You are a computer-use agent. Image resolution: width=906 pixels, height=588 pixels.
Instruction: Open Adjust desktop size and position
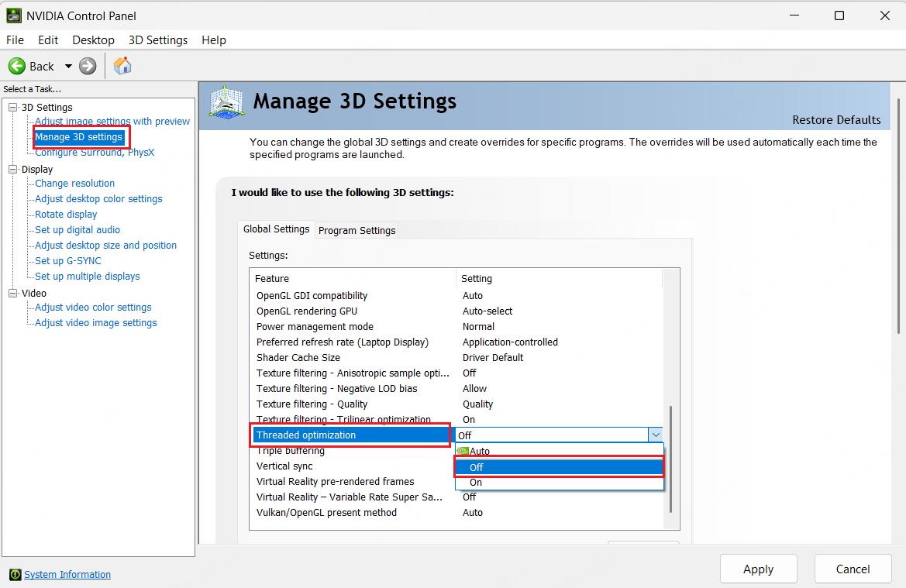tap(105, 246)
